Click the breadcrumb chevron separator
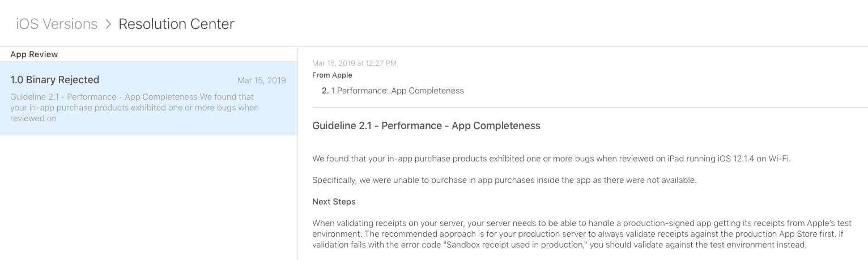This screenshot has width=868, height=260. [x=108, y=24]
